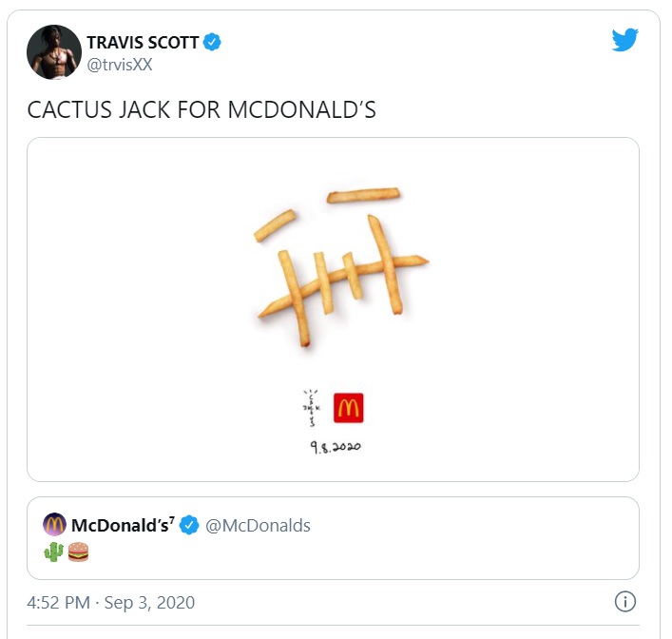Click the red McDonald's logo in the image
Screen dimensions: 672x639
pyautogui.click(x=349, y=408)
